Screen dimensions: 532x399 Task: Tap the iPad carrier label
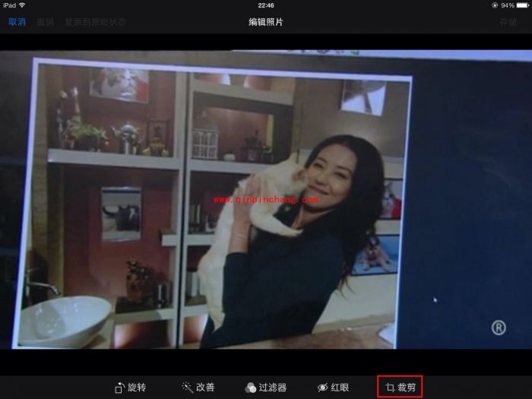click(x=9, y=5)
